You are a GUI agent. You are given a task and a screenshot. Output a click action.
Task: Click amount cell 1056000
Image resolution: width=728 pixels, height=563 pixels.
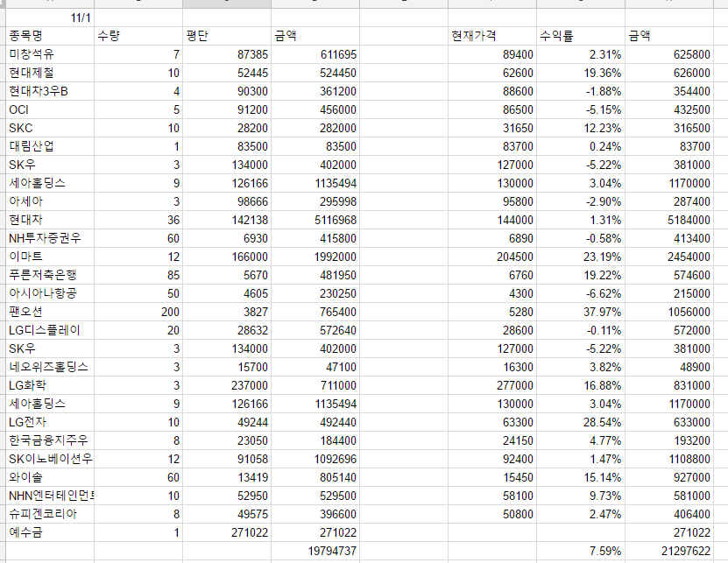tap(669, 312)
